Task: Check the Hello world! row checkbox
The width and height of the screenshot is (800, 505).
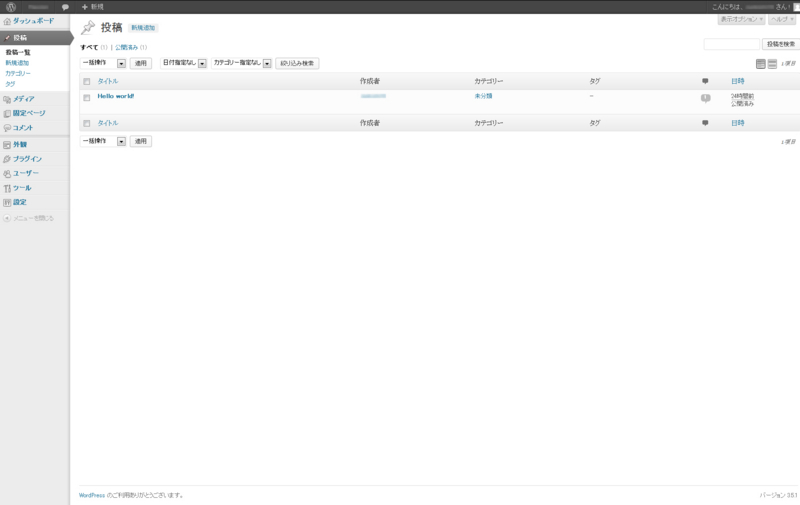Action: pyautogui.click(x=87, y=97)
